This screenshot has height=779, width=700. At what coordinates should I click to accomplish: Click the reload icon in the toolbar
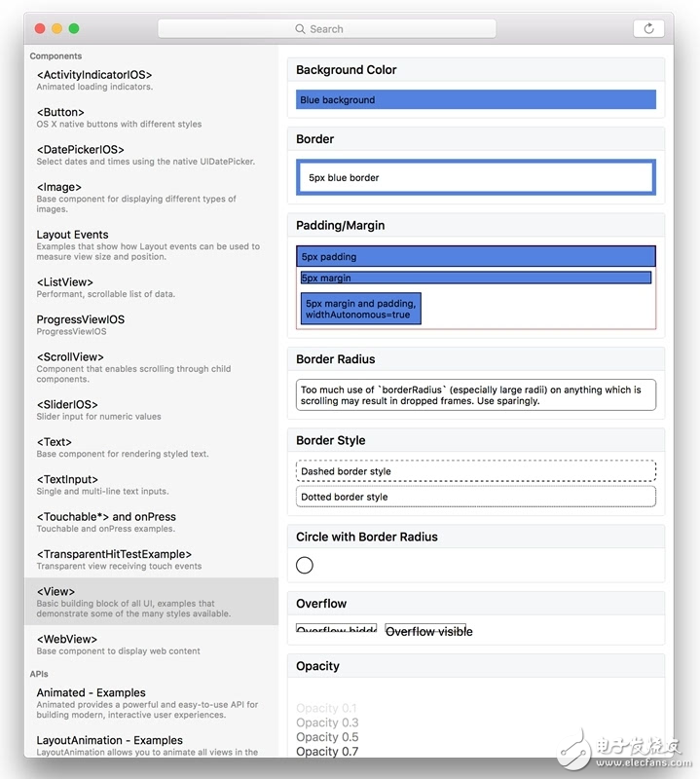[x=648, y=29]
